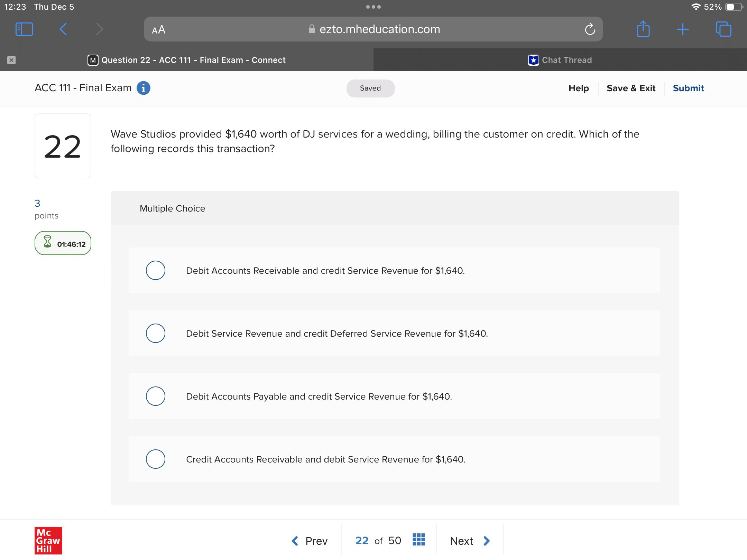The height and width of the screenshot is (560, 747).
Task: Submit the final exam
Action: (x=688, y=88)
